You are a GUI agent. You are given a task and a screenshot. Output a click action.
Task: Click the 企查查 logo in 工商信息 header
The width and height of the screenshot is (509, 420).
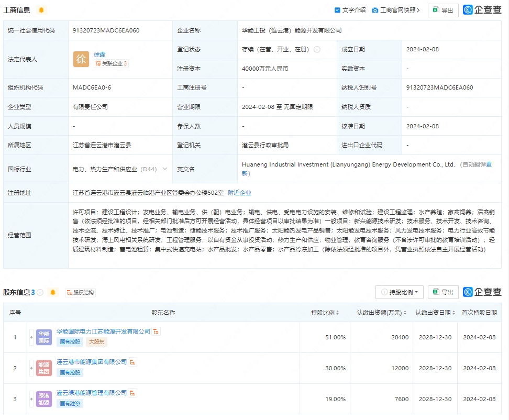tap(482, 10)
